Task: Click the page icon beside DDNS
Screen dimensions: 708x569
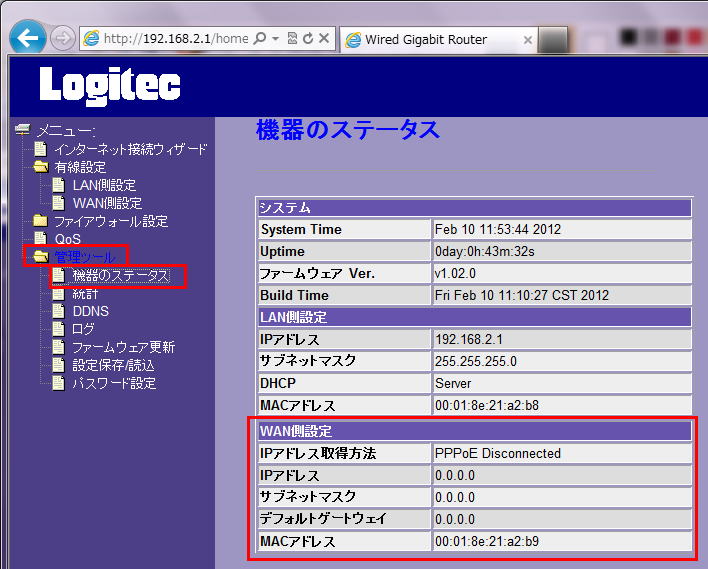Action: coord(58,311)
